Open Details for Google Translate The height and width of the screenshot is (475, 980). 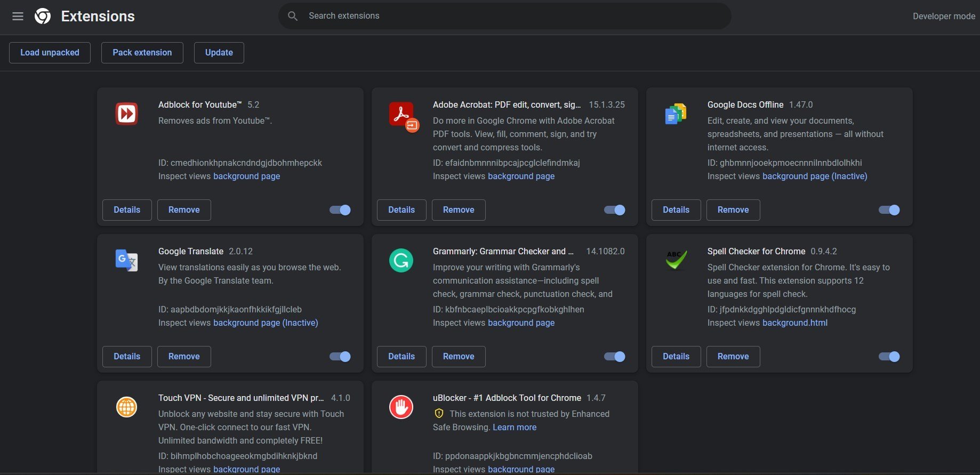pyautogui.click(x=127, y=357)
